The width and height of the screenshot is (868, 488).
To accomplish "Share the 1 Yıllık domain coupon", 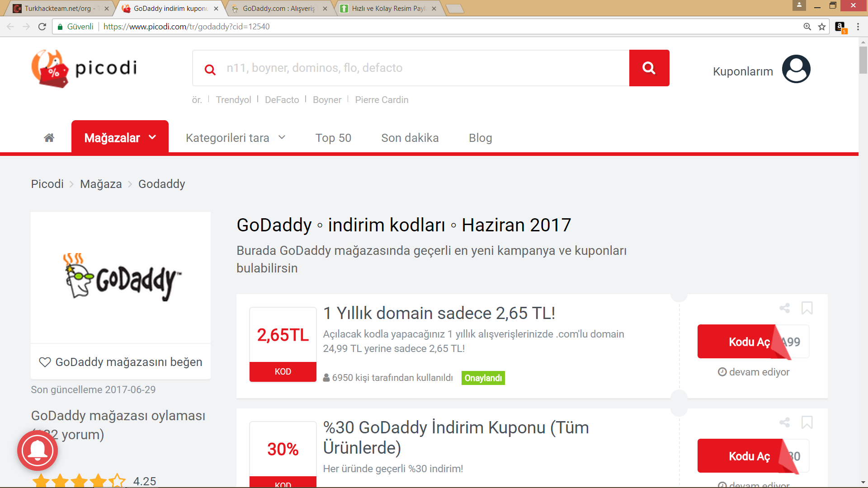I will pos(785,308).
